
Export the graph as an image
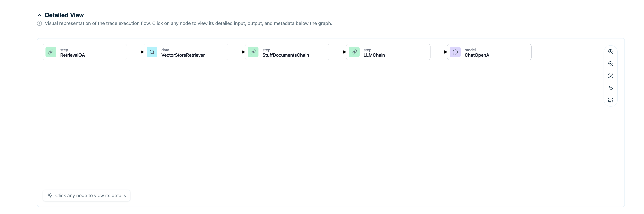point(611,100)
